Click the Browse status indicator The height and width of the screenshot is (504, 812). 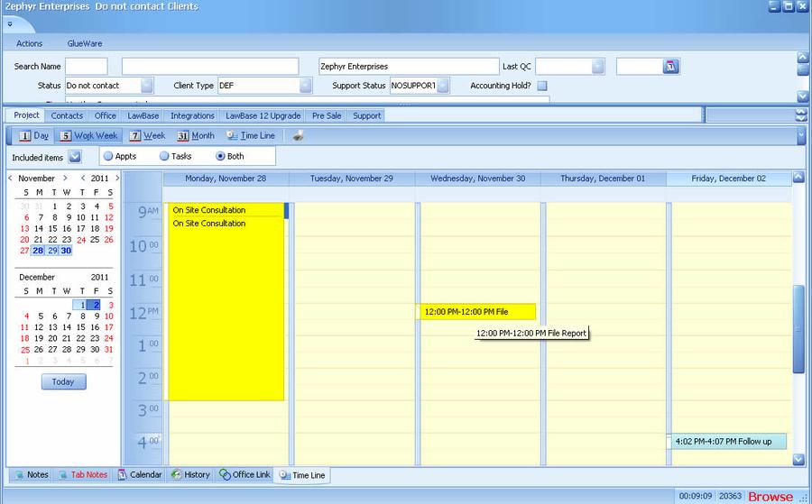coord(770,496)
